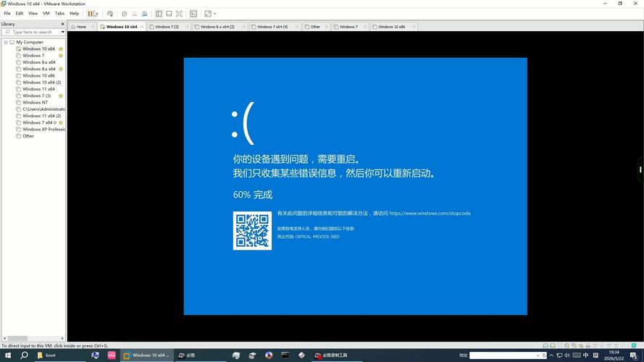Screen dimensions: 644x362
Task: Open the snapshot manager toolbar icon
Action: coord(145,14)
